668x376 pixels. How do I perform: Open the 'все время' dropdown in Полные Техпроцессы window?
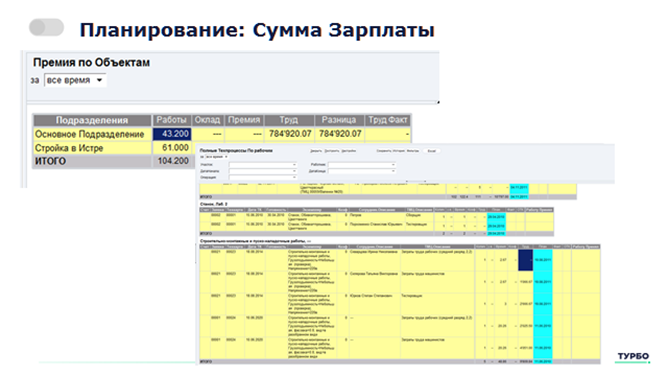pos(217,157)
